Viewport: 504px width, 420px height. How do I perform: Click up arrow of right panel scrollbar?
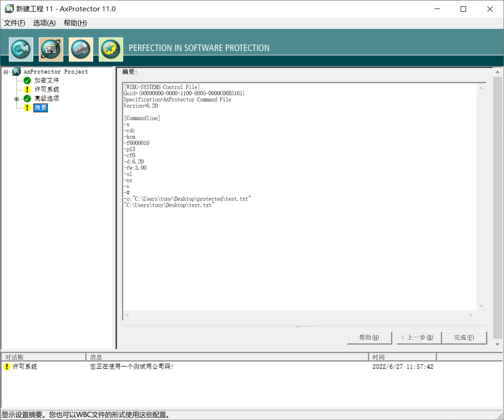[498, 72]
